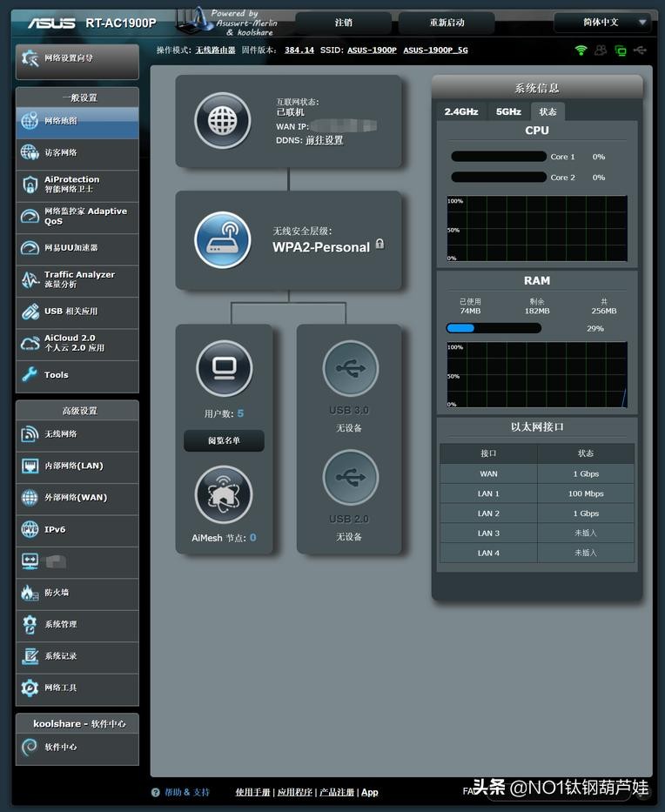Switch to the 5GHz tab
Viewport: 665px width, 812px height.
click(x=508, y=112)
